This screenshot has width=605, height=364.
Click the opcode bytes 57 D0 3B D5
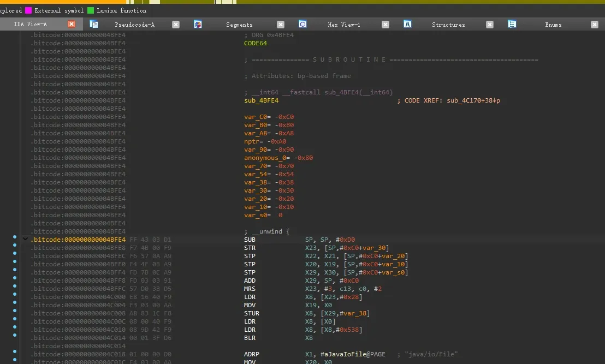[x=150, y=289]
